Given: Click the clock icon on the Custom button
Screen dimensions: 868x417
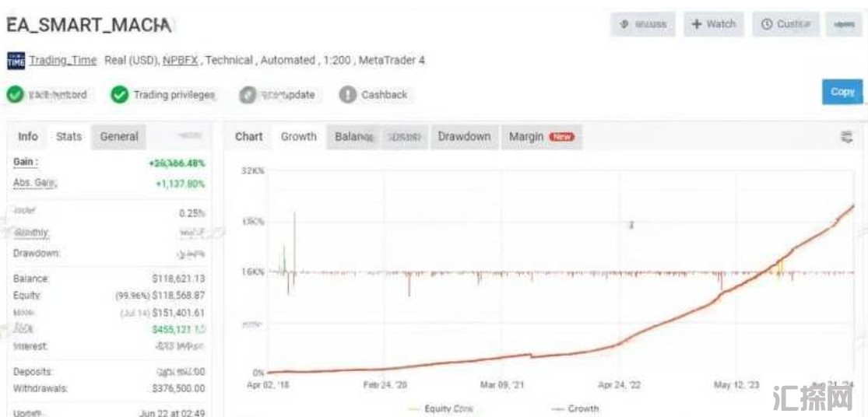Looking at the screenshot, I should click(767, 24).
